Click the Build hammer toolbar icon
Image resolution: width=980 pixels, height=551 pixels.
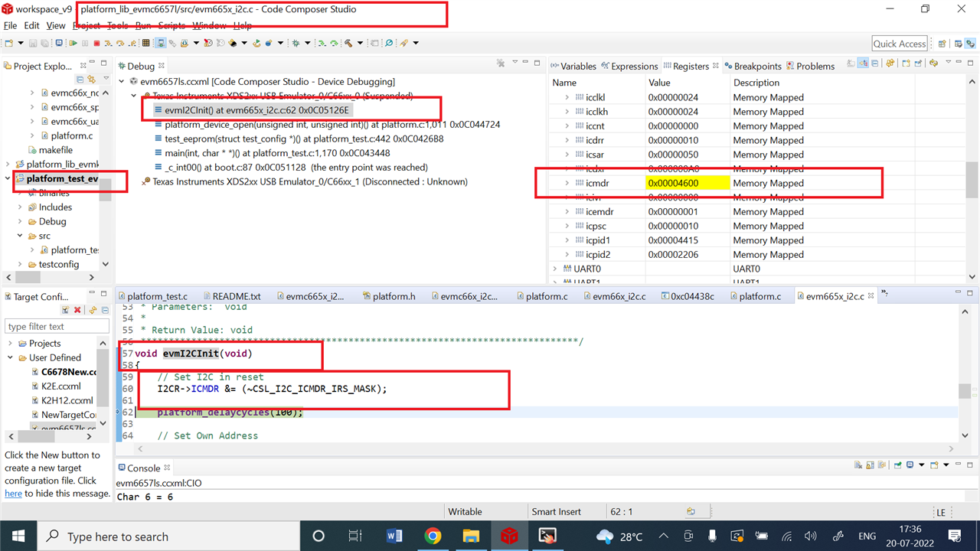pyautogui.click(x=348, y=43)
